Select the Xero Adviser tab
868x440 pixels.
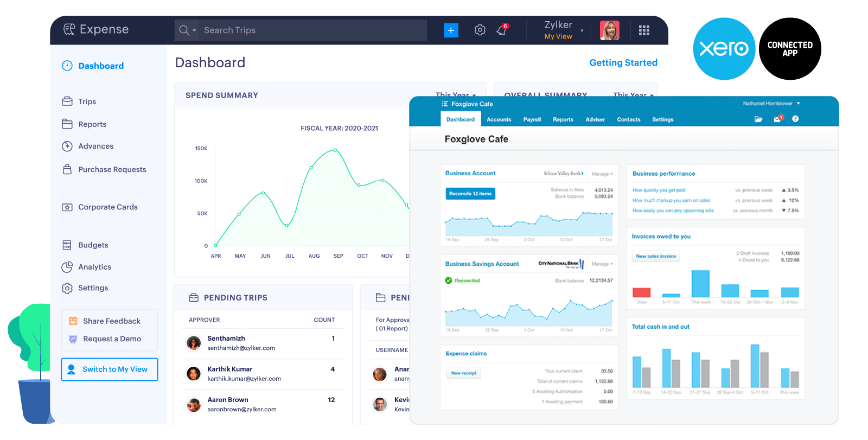[595, 119]
